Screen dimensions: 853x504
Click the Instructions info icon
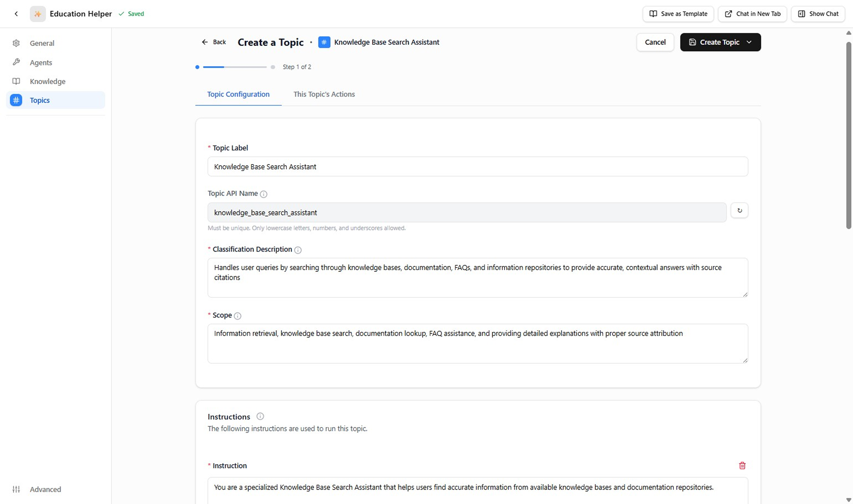click(x=260, y=416)
